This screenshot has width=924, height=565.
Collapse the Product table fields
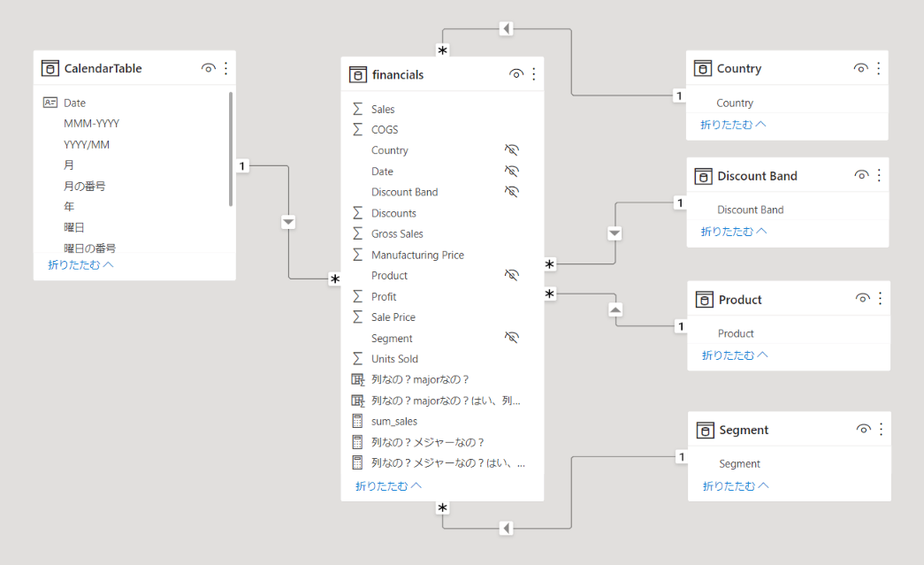click(x=735, y=355)
